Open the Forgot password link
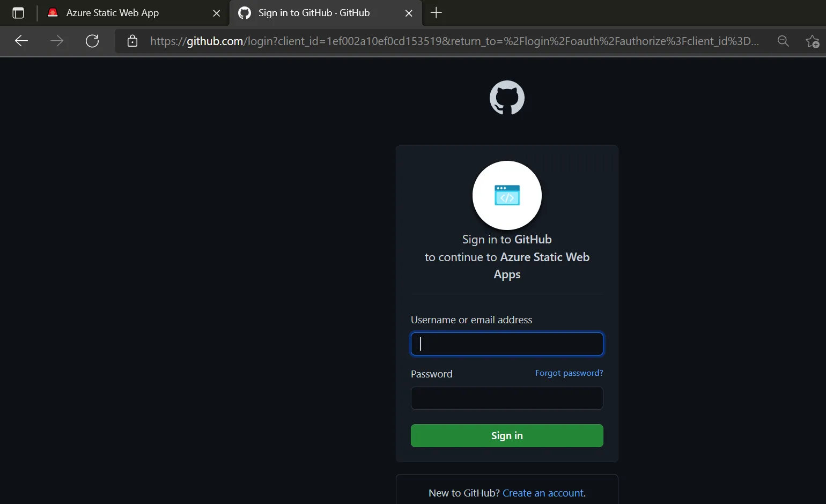This screenshot has height=504, width=826. tap(569, 373)
